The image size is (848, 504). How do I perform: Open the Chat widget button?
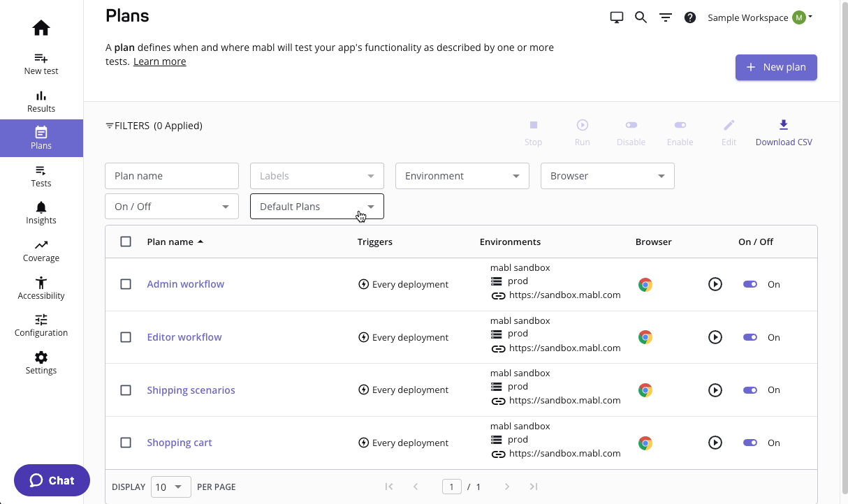52,480
